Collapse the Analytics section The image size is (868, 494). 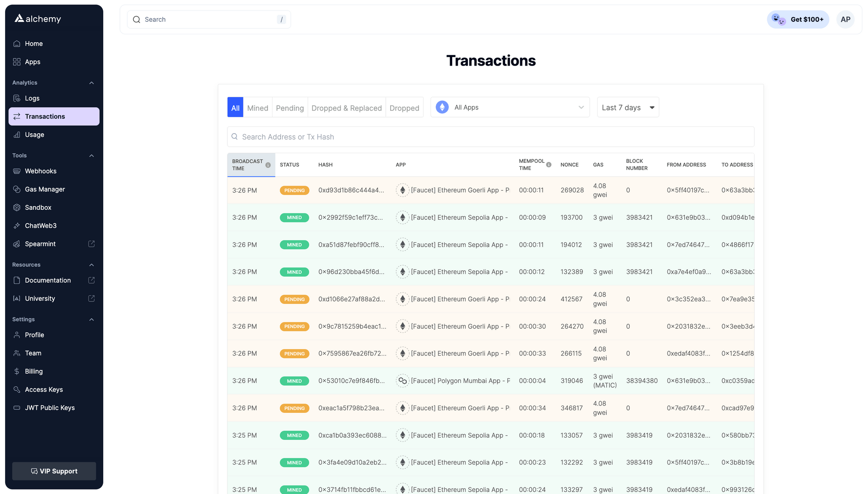tap(91, 82)
